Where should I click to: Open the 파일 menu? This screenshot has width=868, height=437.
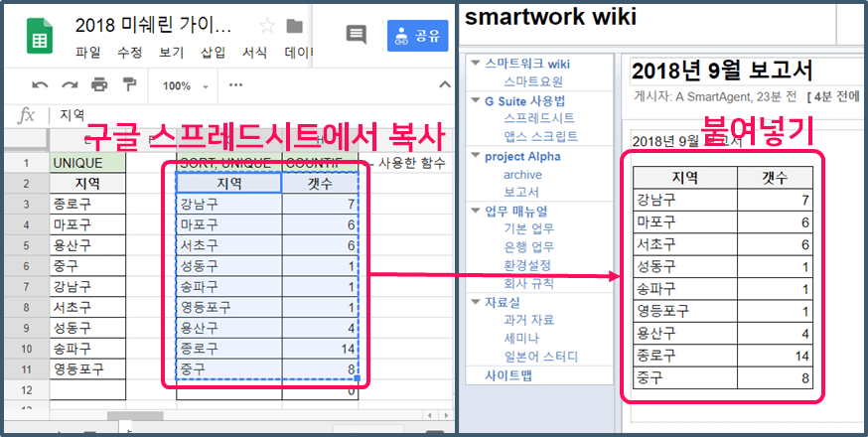88,53
